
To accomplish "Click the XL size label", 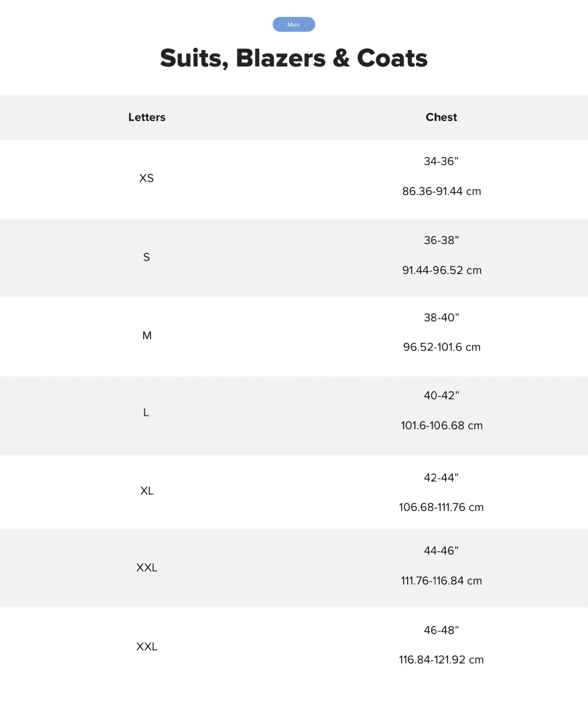I will (x=147, y=491).
